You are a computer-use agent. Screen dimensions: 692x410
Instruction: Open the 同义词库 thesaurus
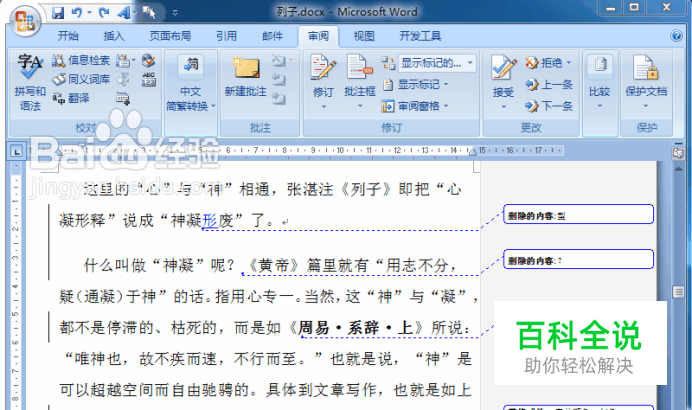[81, 79]
